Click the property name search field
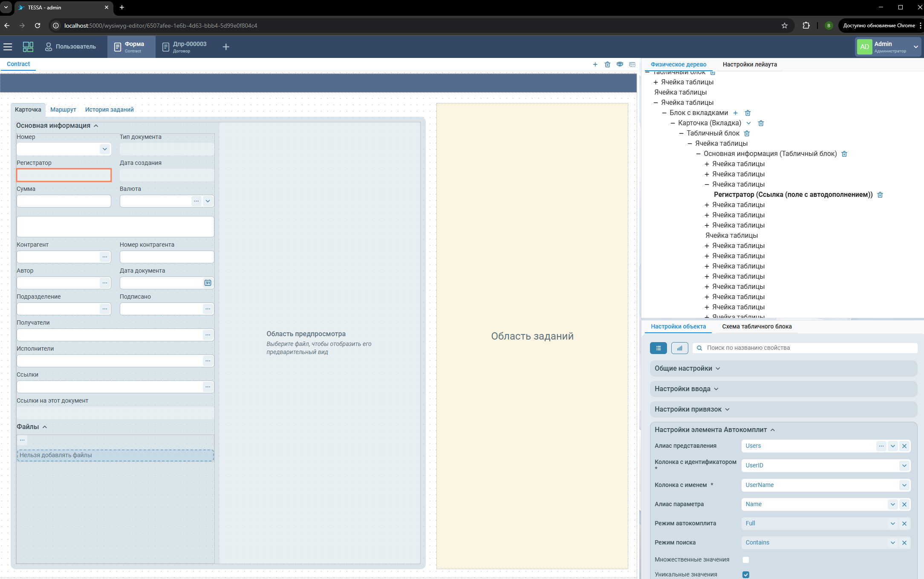This screenshot has width=924, height=579. [806, 348]
